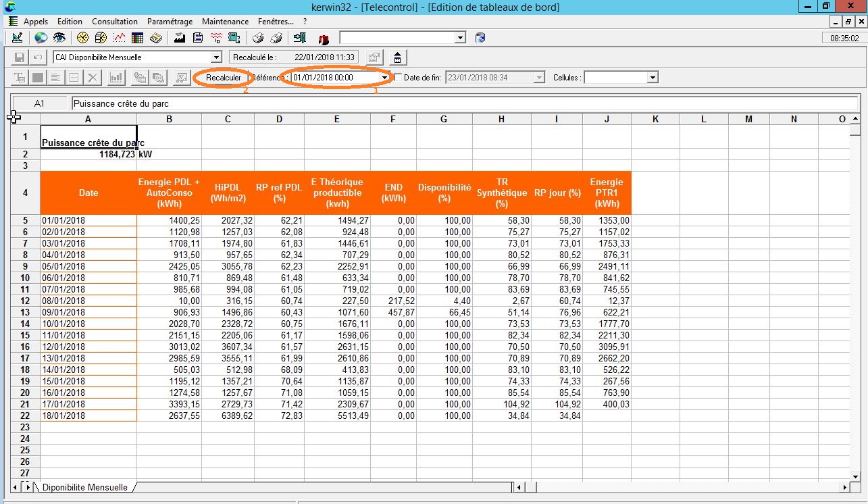868x504 pixels.
Task: Click the globe icon in the main toolbar
Action: tap(41, 38)
